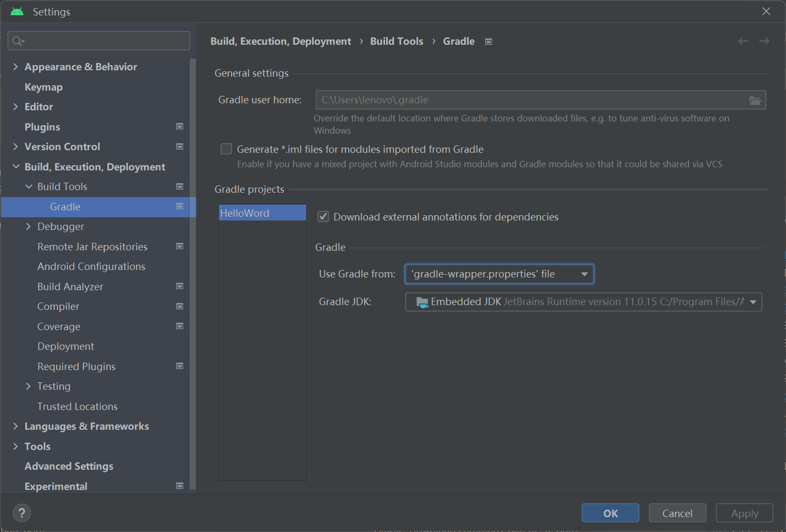Viewport: 786px width, 532px height.
Task: Uncheck Download external annotations for dependencies
Action: (x=323, y=217)
